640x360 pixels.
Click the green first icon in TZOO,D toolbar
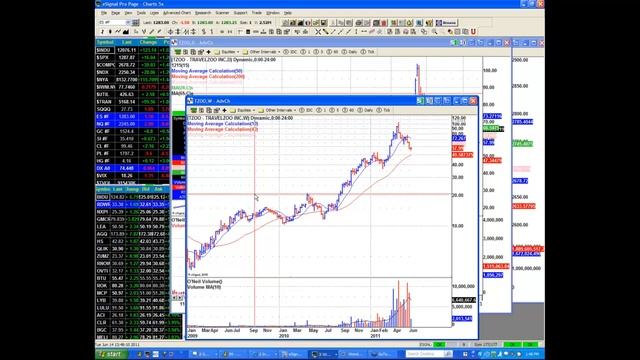(x=178, y=52)
